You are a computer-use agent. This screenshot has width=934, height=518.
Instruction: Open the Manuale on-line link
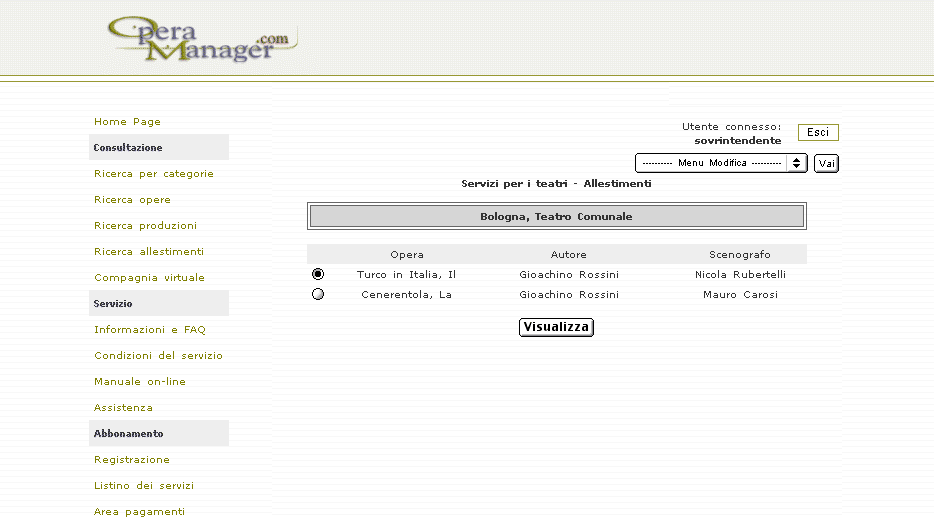click(x=140, y=382)
